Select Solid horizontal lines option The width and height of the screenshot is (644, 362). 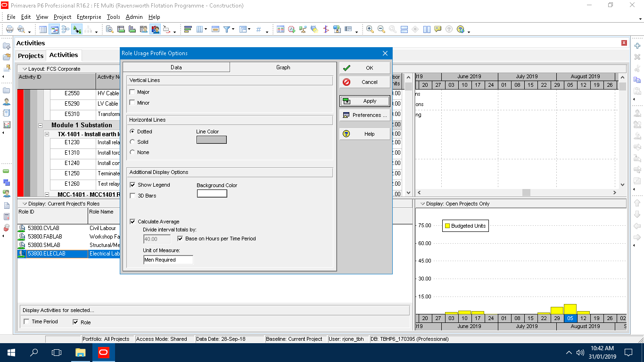[x=132, y=142]
